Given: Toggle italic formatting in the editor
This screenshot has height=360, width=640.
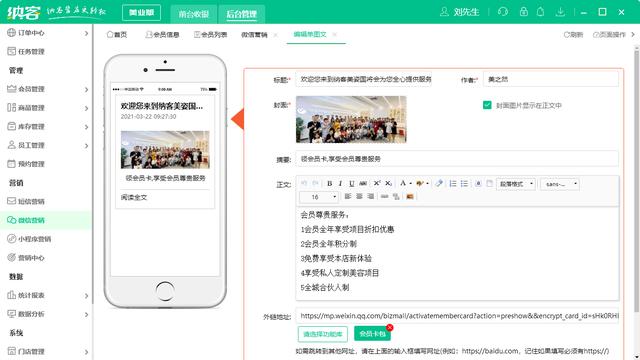Looking at the screenshot, I should [x=340, y=184].
